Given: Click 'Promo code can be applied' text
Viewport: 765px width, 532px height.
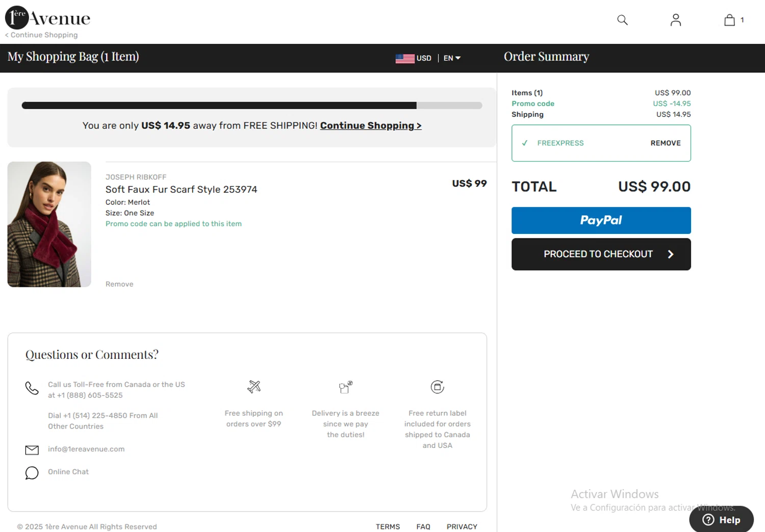Looking at the screenshot, I should point(173,224).
